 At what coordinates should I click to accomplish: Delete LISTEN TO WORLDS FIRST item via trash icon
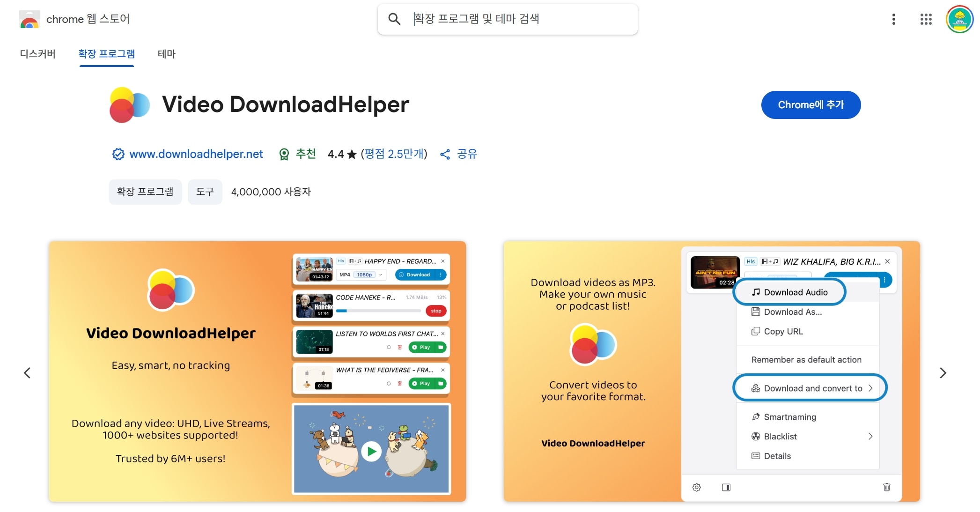399,348
